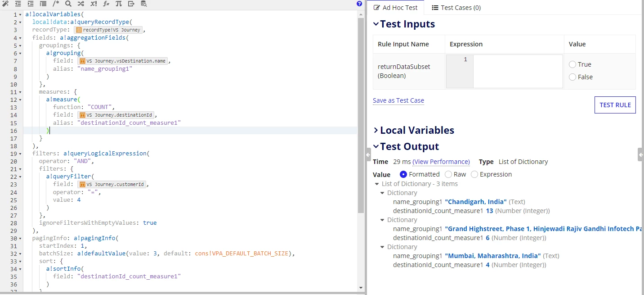Click the TEST RULE button
The height and width of the screenshot is (295, 644).
pyautogui.click(x=615, y=105)
